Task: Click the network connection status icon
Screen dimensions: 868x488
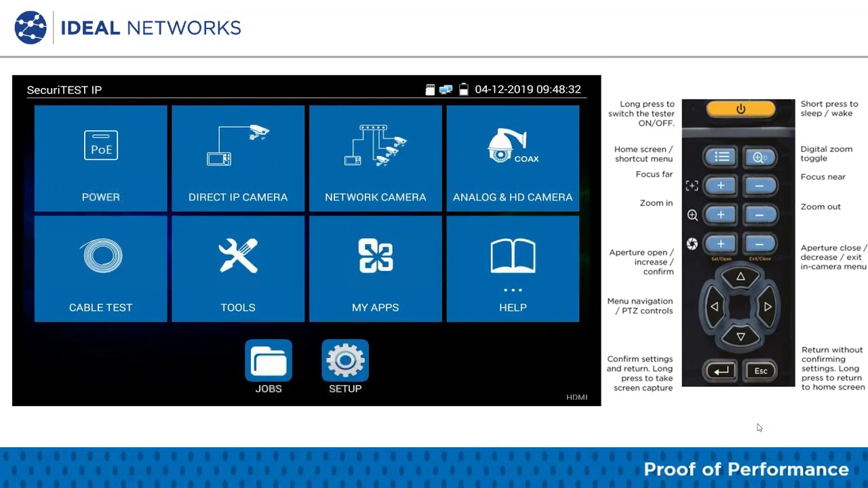Action: [446, 89]
